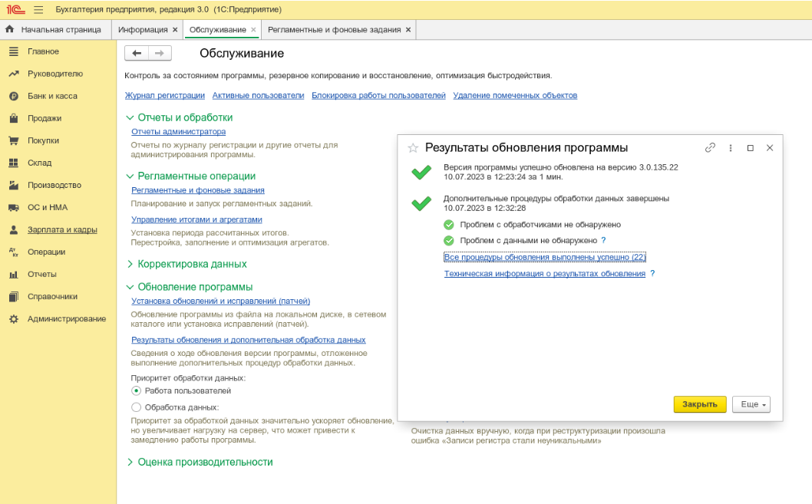Open Блокировка работы пользователей link
Image resolution: width=812 pixels, height=504 pixels.
click(x=378, y=95)
